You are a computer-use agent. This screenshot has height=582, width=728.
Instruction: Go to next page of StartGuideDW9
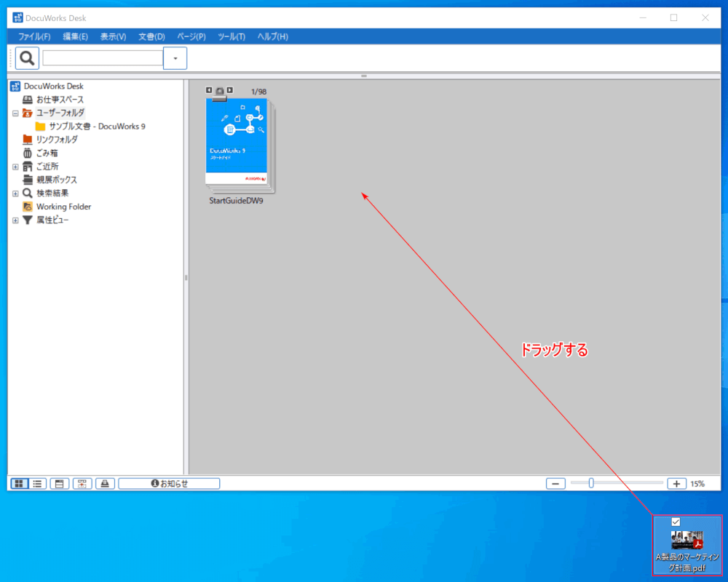[x=230, y=90]
